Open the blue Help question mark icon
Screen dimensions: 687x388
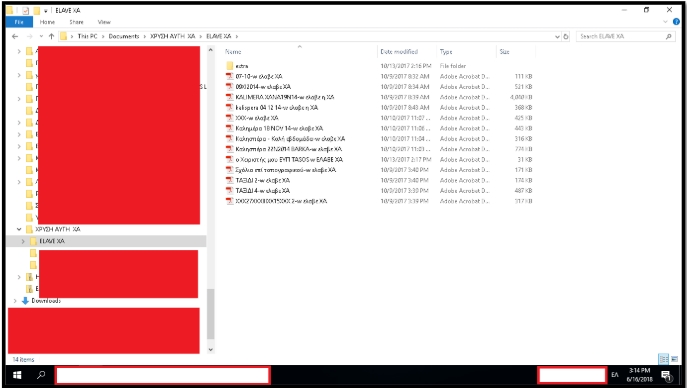coord(676,21)
